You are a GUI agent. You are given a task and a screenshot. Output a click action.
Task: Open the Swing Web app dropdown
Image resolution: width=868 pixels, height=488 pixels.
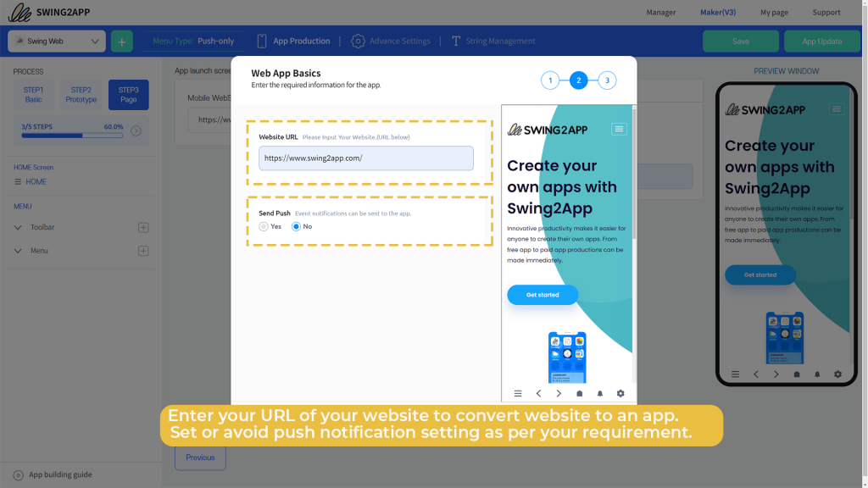[57, 42]
